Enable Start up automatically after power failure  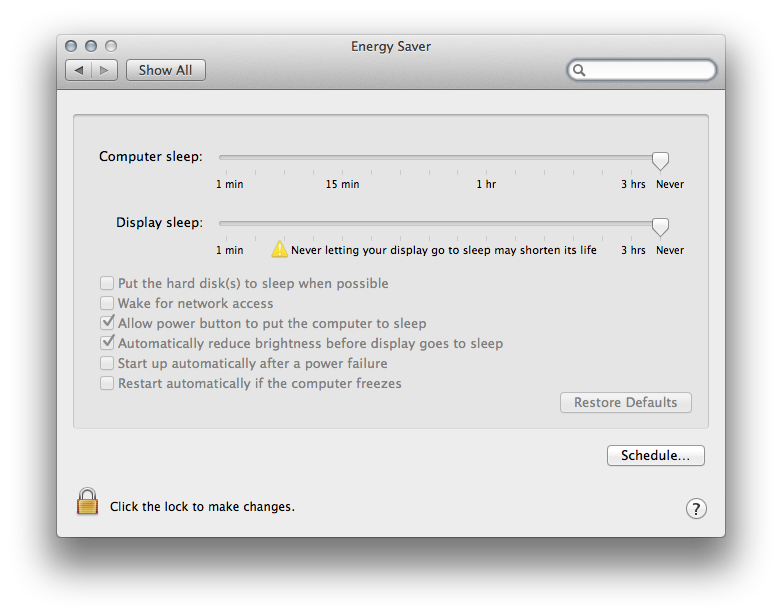(107, 363)
